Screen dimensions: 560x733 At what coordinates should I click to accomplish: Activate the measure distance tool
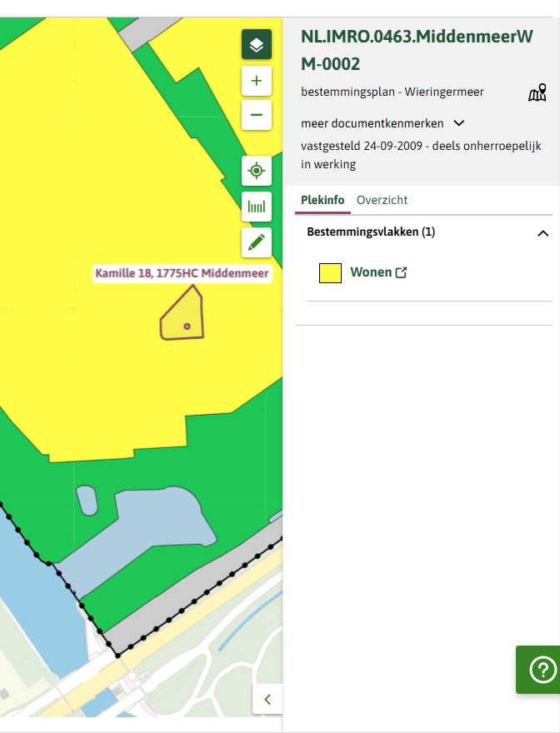[257, 207]
